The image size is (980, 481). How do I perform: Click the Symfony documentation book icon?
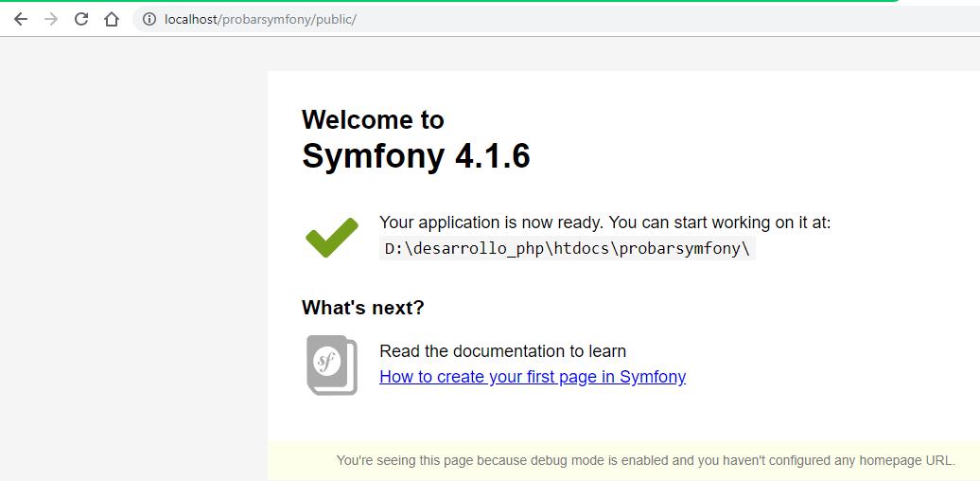332,365
